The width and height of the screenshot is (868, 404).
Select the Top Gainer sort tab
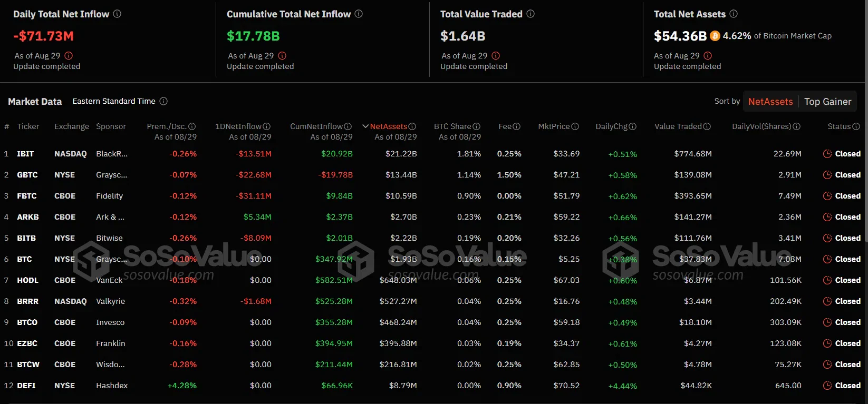[x=828, y=102]
